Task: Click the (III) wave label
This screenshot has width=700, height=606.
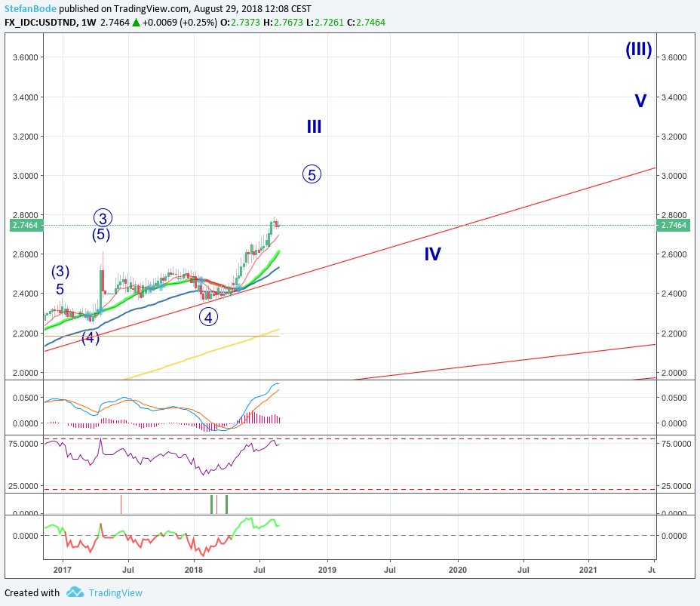Action: 638,49
